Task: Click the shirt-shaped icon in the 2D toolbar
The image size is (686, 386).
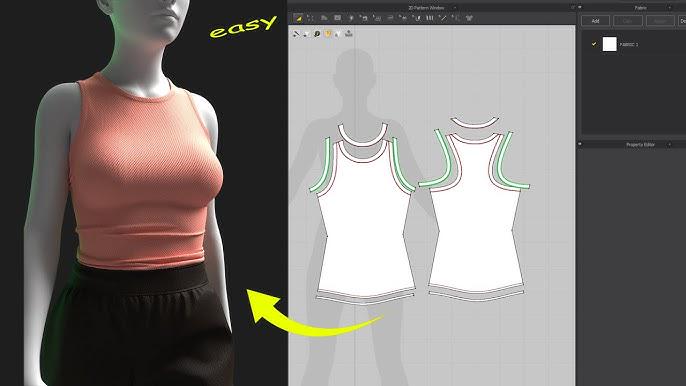Action: point(469,18)
